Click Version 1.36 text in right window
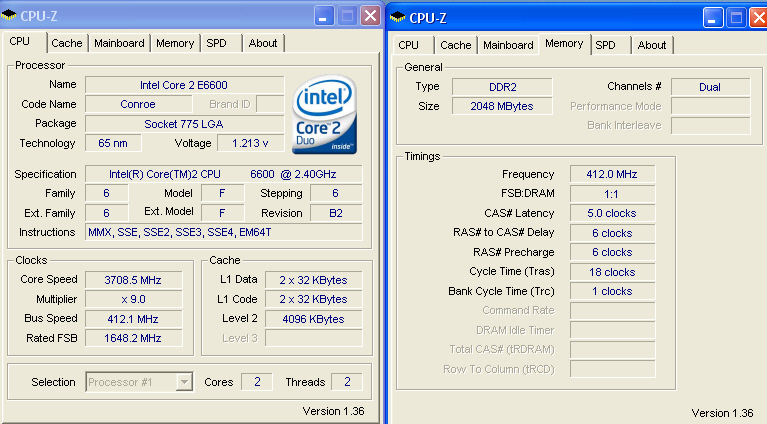Screen dimensions: 767x424 click(722, 413)
